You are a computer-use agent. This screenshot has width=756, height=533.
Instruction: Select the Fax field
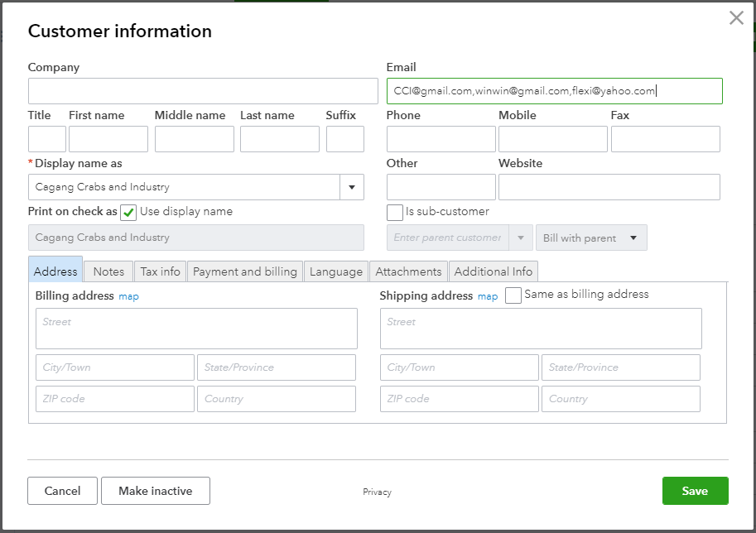click(666, 139)
